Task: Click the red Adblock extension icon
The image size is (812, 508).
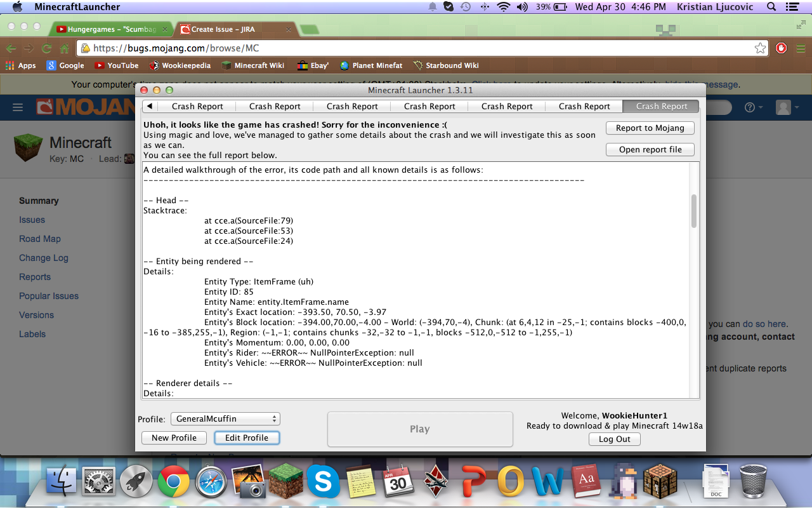Action: click(782, 48)
